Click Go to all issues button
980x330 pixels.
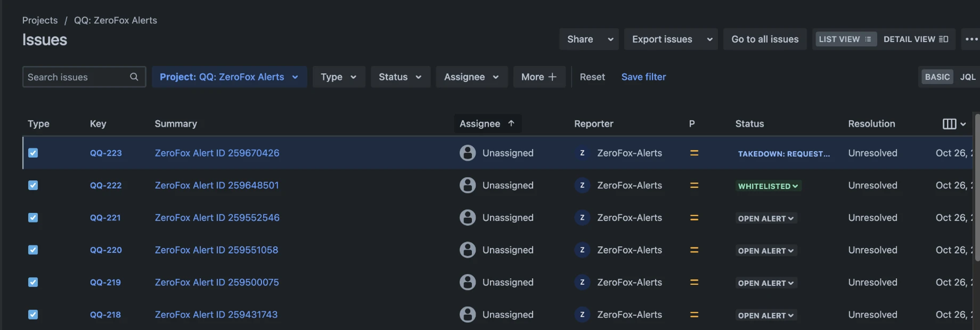764,39
